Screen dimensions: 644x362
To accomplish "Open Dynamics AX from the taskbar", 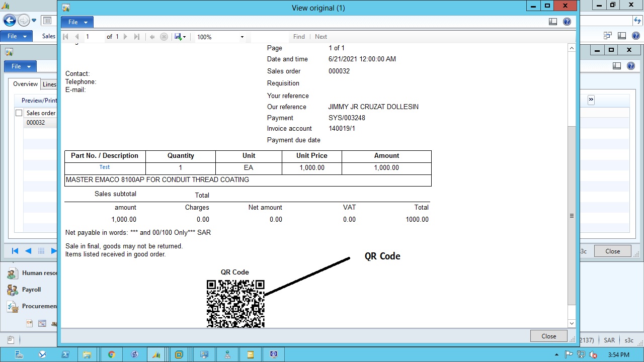I will pos(156,354).
